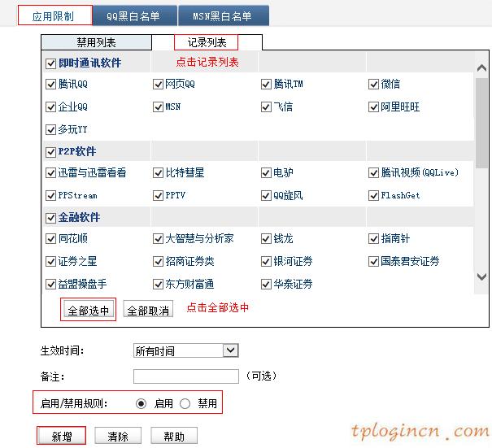Screen dimensions: 492x448
Task: Toggle the 腾讯QQ checkbox
Action: click(x=51, y=85)
